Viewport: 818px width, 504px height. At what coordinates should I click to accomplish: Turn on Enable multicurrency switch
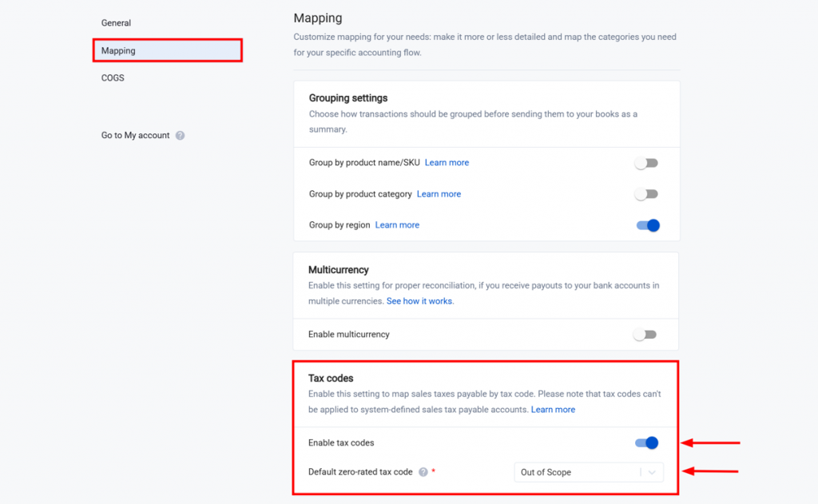coord(645,335)
